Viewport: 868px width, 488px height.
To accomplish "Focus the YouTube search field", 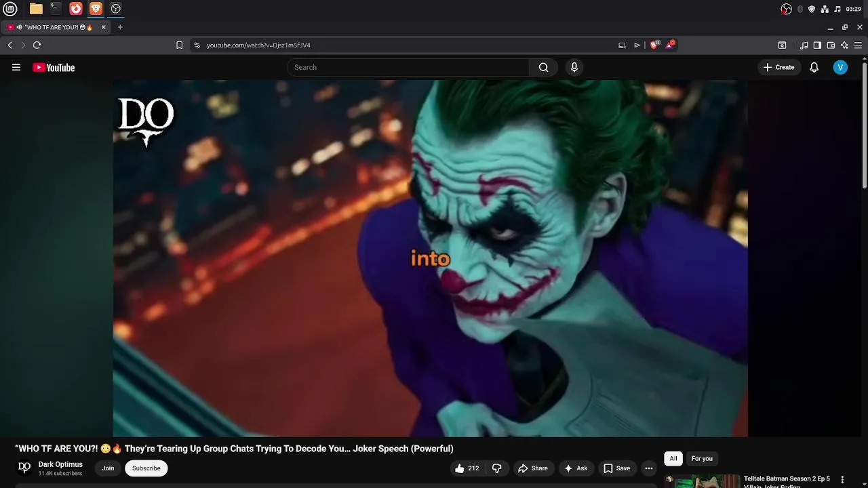I will point(408,67).
